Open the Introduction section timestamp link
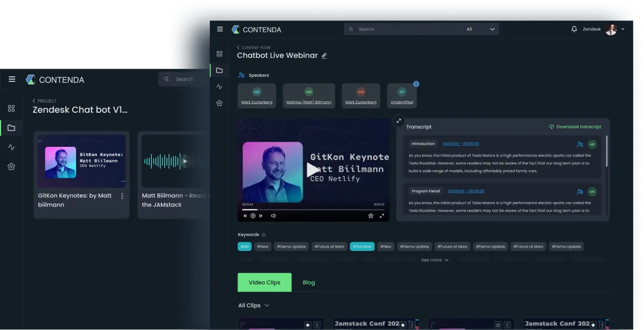The height and width of the screenshot is (330, 644). 461,144
